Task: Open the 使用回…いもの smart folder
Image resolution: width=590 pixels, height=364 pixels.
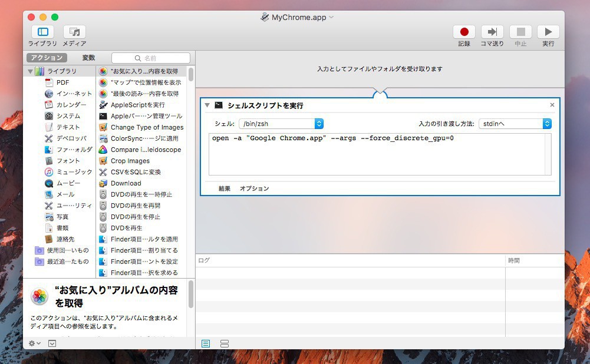Action: tap(62, 250)
